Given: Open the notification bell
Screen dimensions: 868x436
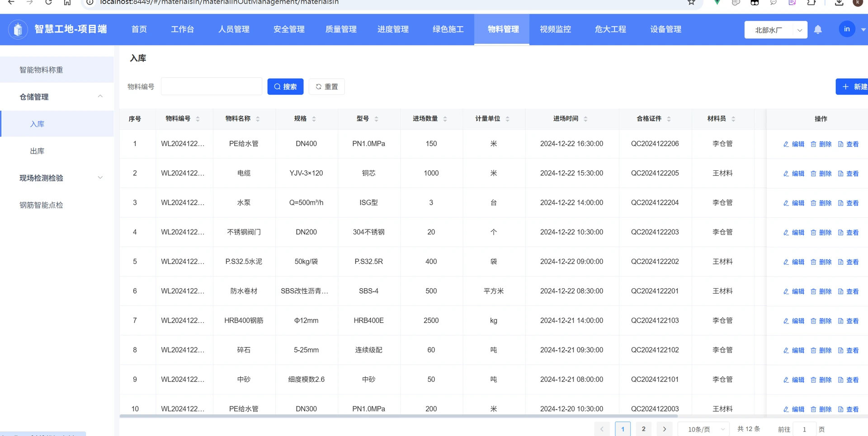Looking at the screenshot, I should point(818,29).
